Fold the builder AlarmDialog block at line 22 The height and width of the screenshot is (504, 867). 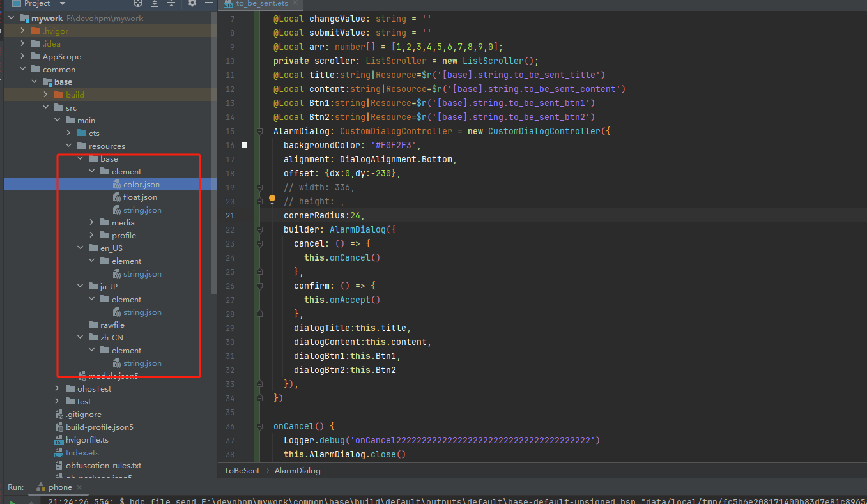point(259,229)
